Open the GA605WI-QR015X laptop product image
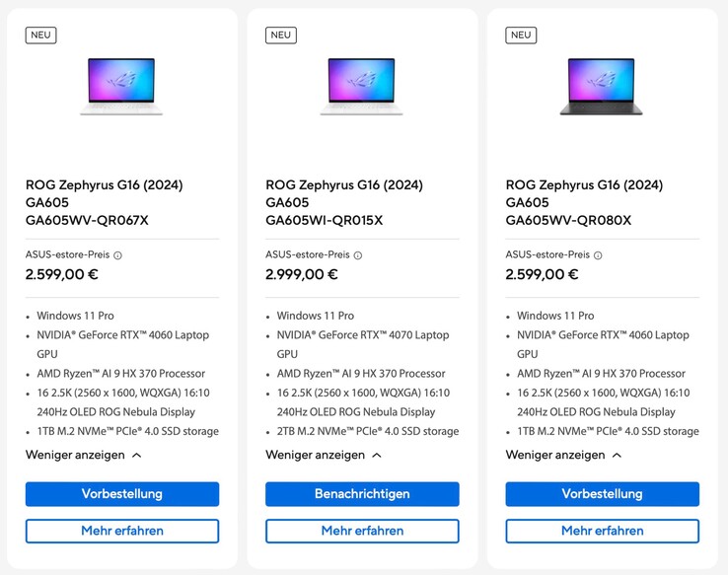The image size is (728, 575). pos(362,85)
